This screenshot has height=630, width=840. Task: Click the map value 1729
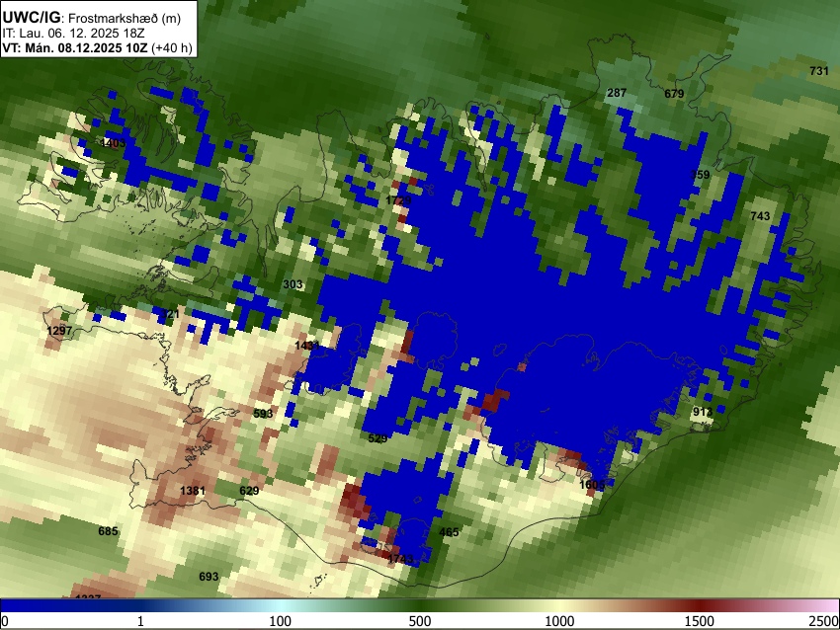coord(398,200)
